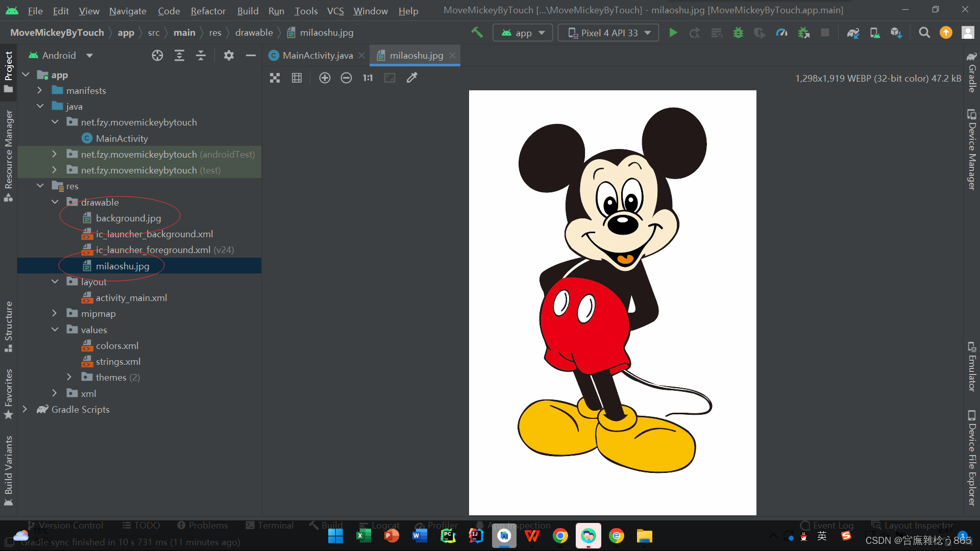Click Attach Debugger to Android Process icon
The height and width of the screenshot is (551, 980).
tap(804, 33)
